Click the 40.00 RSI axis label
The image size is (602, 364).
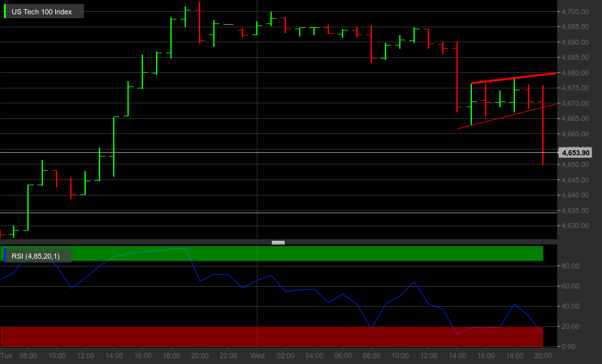570,306
